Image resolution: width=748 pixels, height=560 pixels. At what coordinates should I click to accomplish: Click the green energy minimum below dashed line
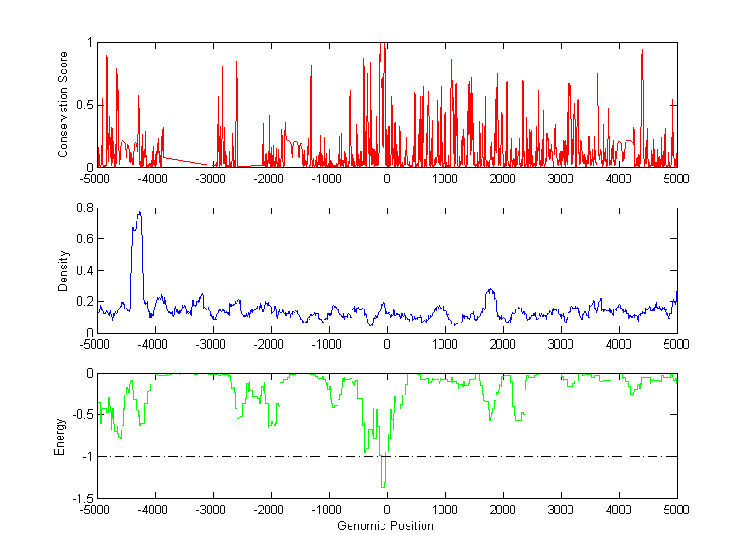point(383,485)
